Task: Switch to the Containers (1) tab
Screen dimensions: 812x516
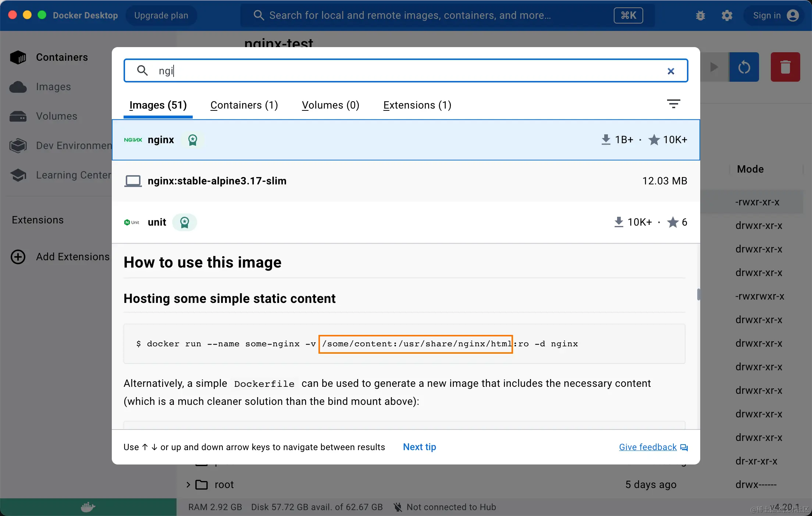Action: coord(244,105)
